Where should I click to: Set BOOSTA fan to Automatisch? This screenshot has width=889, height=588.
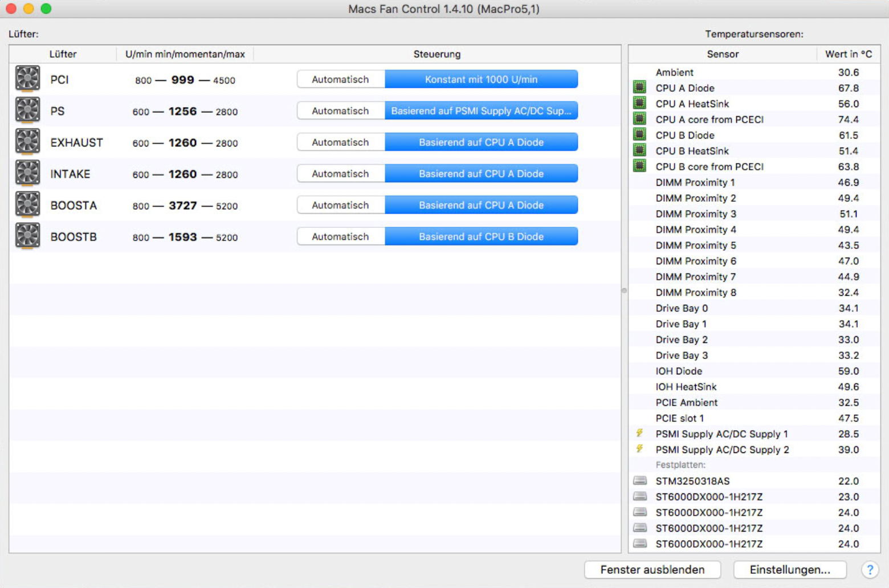click(x=341, y=205)
